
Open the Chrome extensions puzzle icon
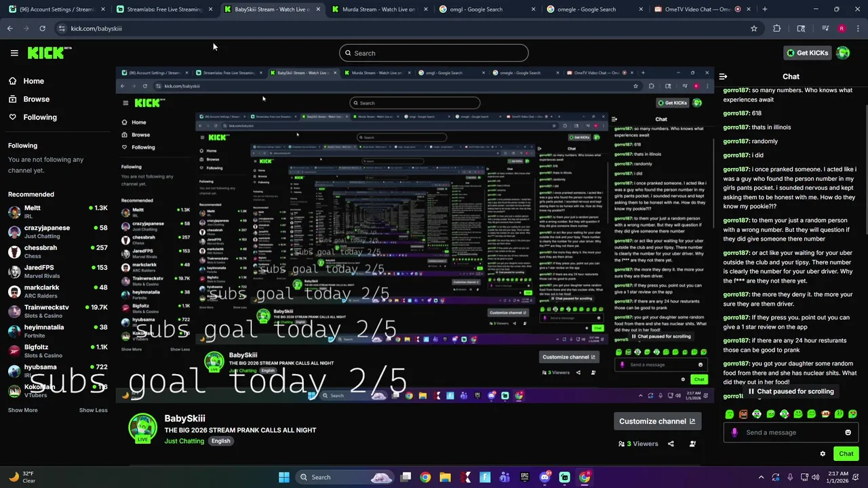777,28
